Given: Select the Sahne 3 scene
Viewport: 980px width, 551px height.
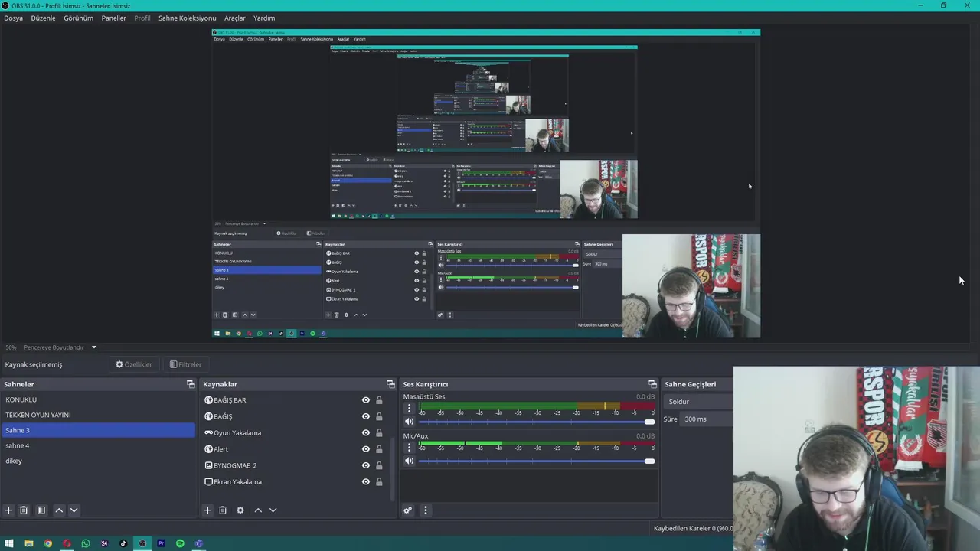Looking at the screenshot, I should point(98,430).
